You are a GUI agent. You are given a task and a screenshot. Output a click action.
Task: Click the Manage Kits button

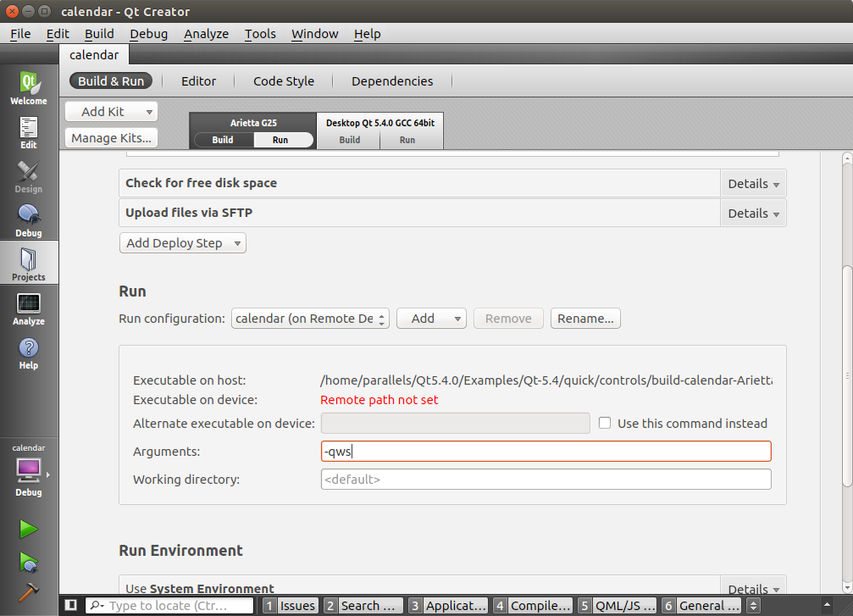tap(112, 137)
